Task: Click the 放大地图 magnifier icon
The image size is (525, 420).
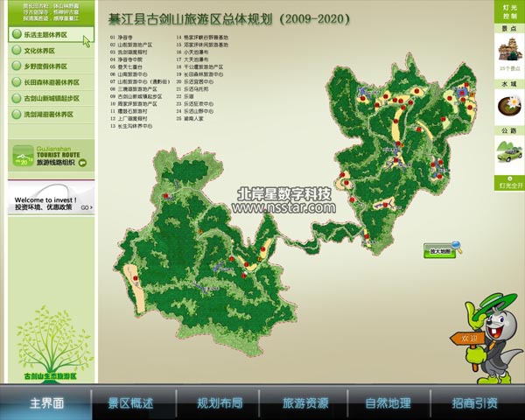Action: tap(455, 249)
